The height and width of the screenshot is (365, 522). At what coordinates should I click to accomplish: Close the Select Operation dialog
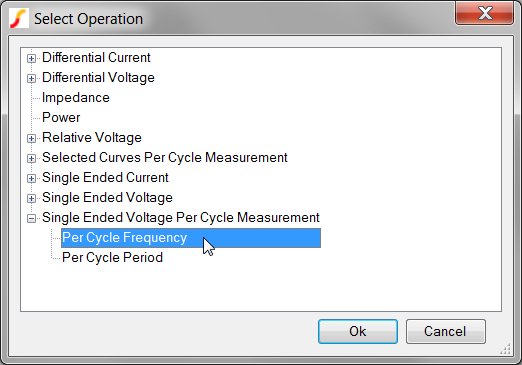tap(484, 13)
